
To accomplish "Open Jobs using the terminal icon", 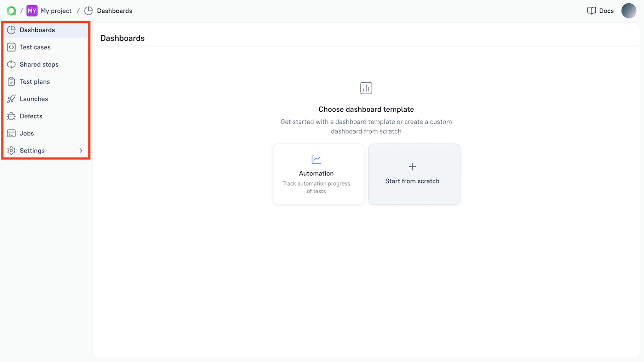I will (11, 133).
